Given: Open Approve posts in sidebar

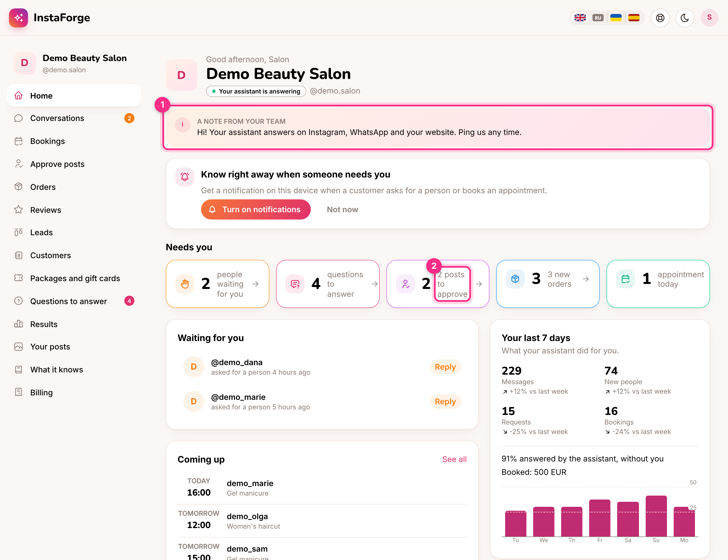Looking at the screenshot, I should coord(74,164).
